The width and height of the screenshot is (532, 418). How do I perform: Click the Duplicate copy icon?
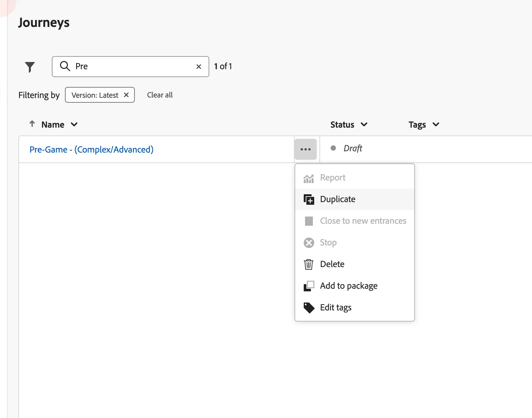click(309, 199)
